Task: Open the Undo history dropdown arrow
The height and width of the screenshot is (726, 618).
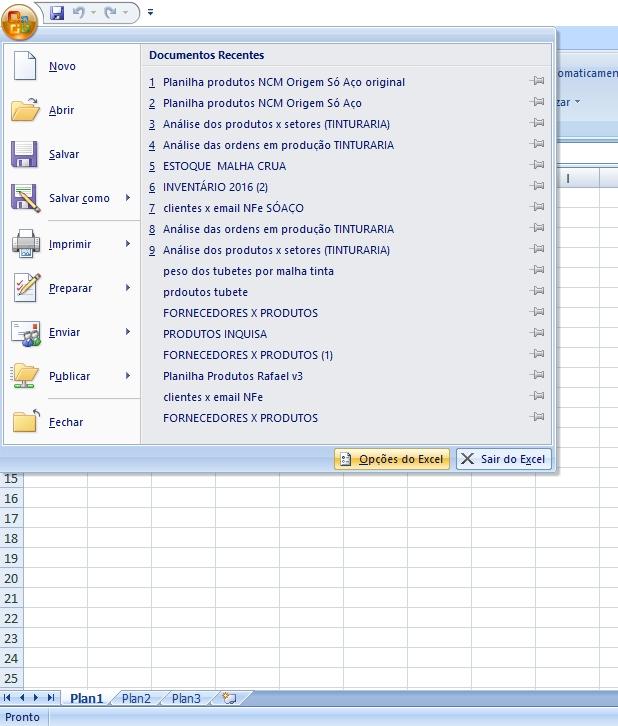Action: (94, 13)
